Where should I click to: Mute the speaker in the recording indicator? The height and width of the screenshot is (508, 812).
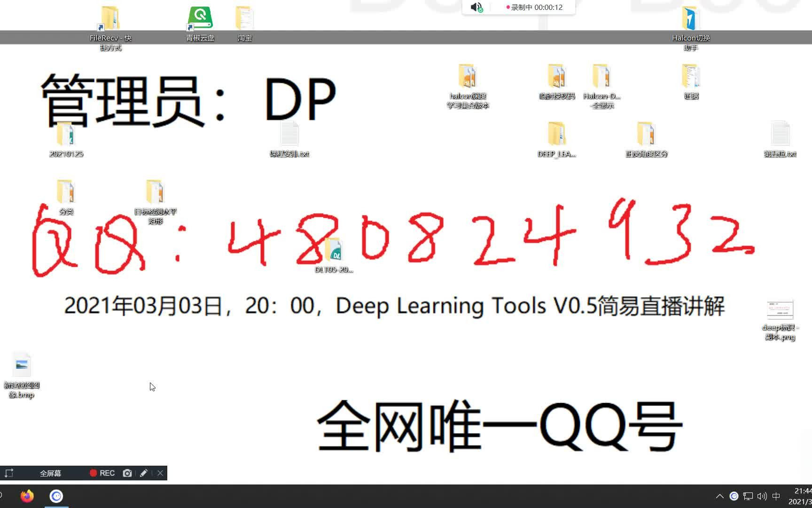pyautogui.click(x=476, y=7)
